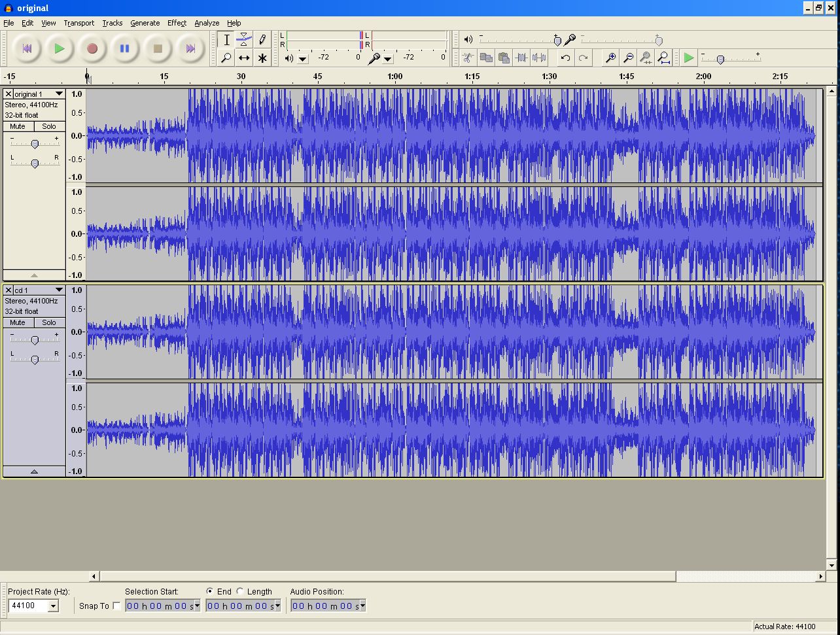Cut the selection with the scissors icon
The width and height of the screenshot is (840, 635).
point(468,58)
